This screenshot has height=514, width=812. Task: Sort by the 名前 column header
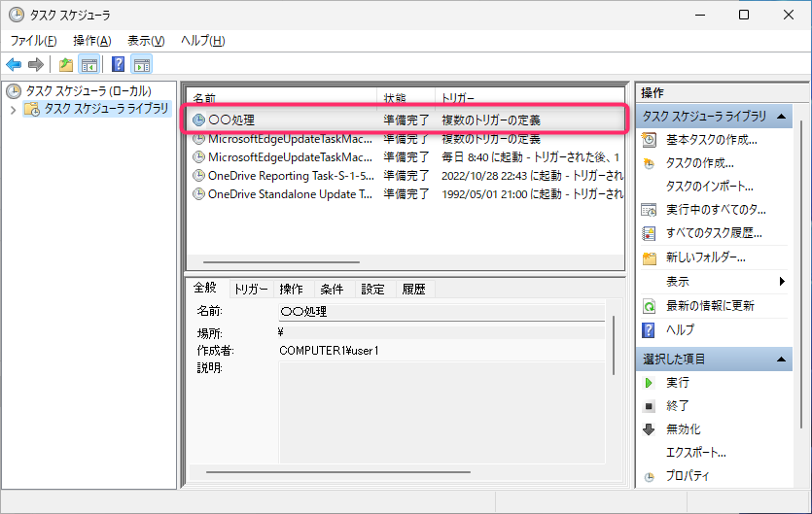282,97
